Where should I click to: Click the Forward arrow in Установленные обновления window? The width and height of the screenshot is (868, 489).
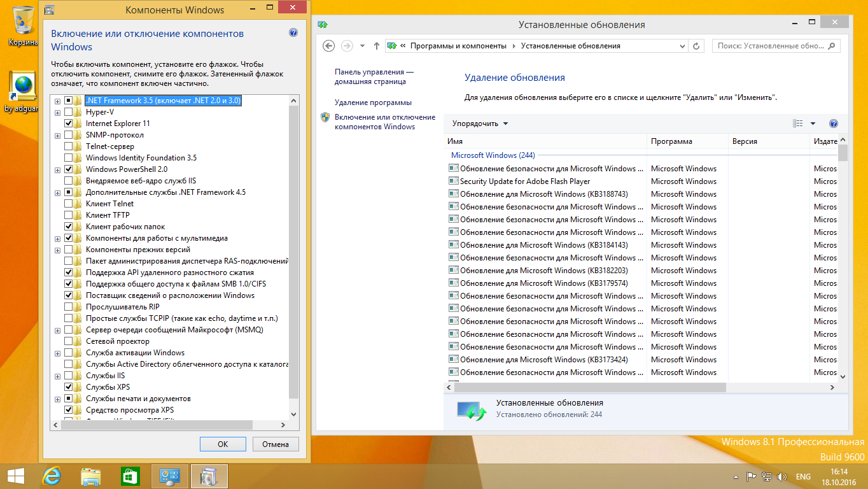coord(347,46)
